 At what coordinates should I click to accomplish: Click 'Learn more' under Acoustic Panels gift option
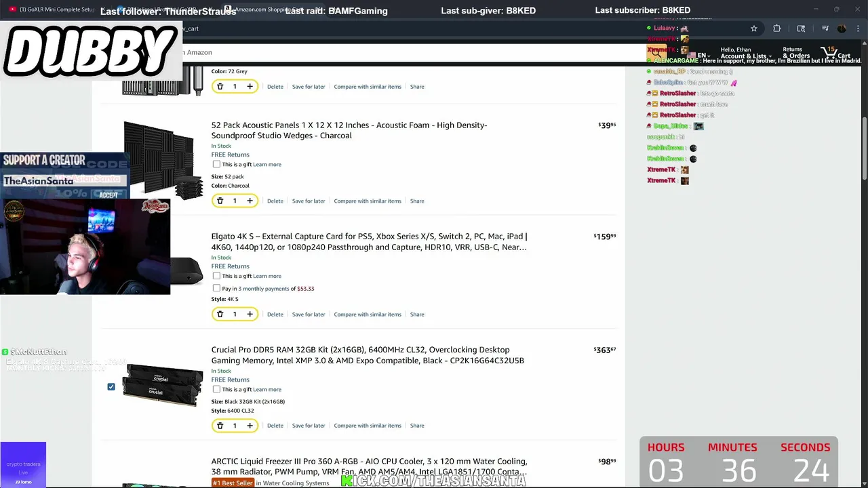click(267, 164)
